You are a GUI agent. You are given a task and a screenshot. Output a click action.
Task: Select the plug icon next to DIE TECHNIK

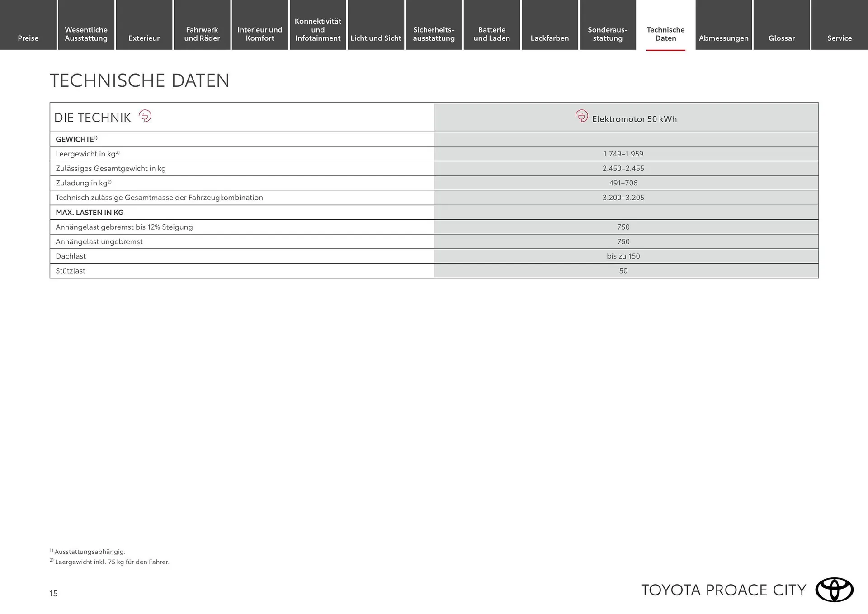pos(145,117)
